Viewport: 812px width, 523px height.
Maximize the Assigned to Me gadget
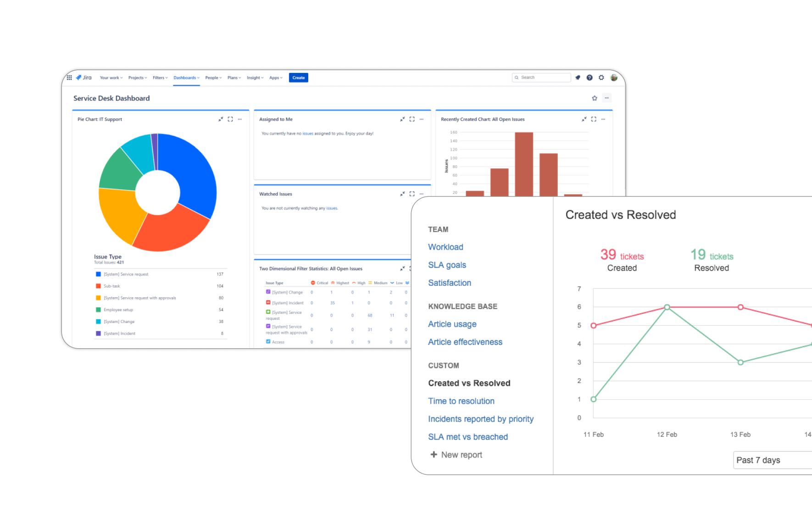pos(412,119)
